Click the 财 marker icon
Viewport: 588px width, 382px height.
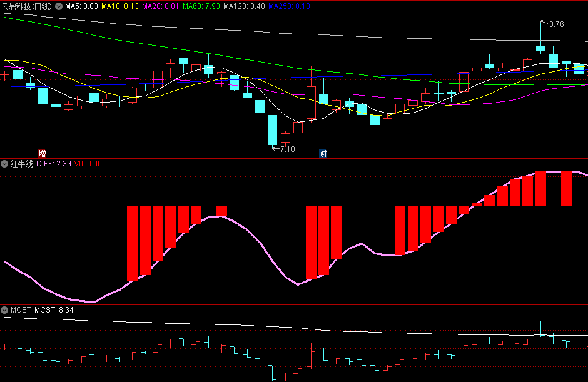pyautogui.click(x=323, y=153)
